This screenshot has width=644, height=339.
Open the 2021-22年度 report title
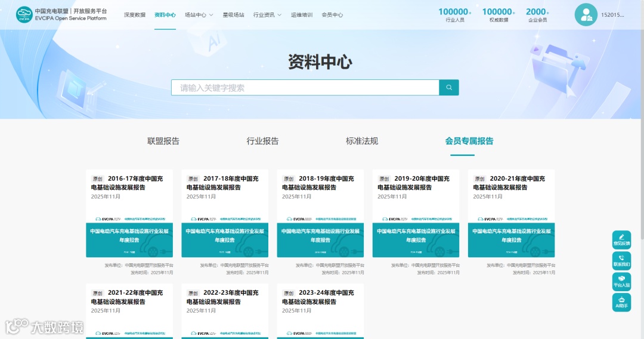coord(127,297)
